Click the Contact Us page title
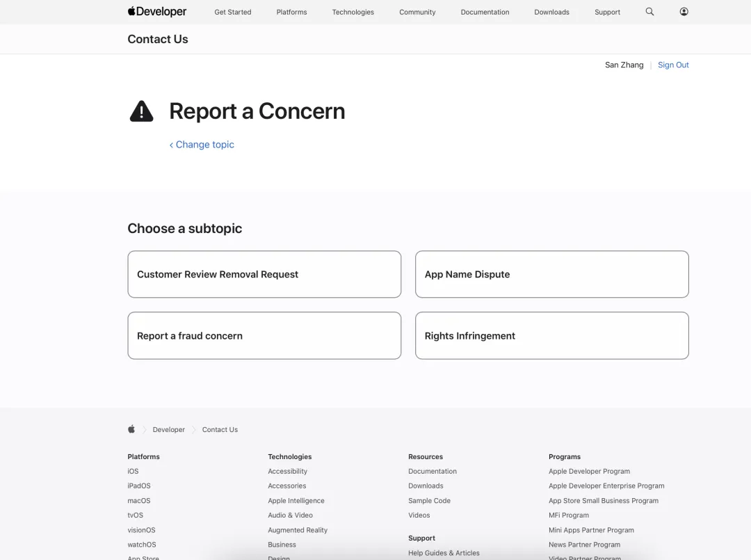Viewport: 751px width, 560px height. (x=158, y=39)
